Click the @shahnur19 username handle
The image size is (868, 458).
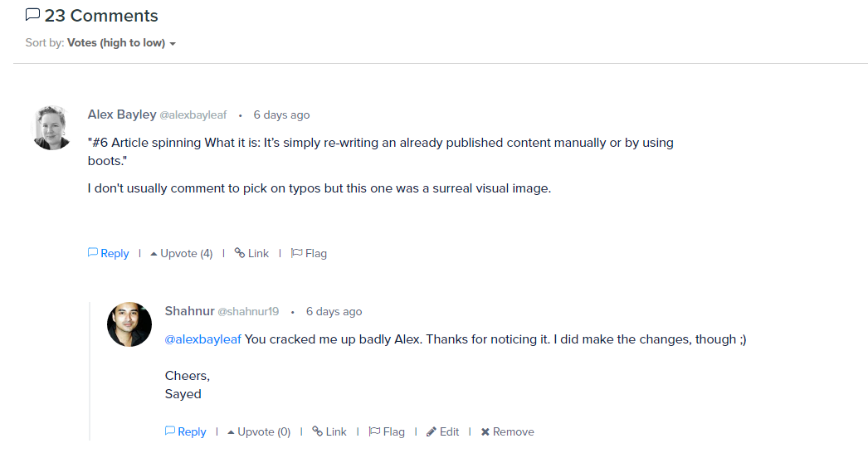248,312
